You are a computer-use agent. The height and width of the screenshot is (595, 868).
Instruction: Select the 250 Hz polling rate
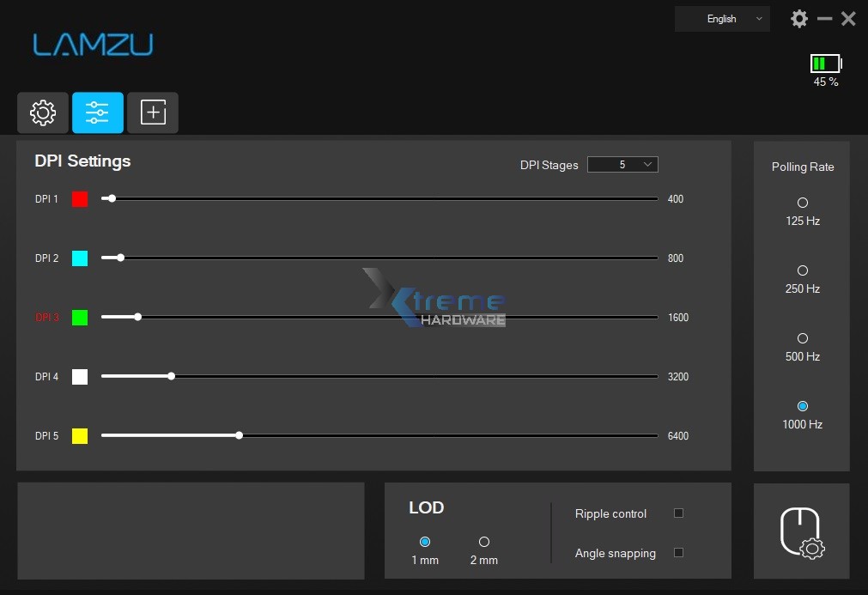click(801, 270)
